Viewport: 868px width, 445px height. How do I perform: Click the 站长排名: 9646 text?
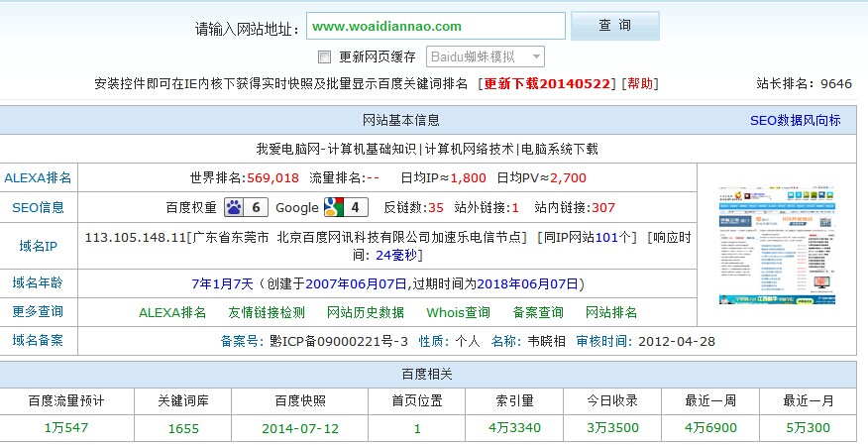pos(804,83)
